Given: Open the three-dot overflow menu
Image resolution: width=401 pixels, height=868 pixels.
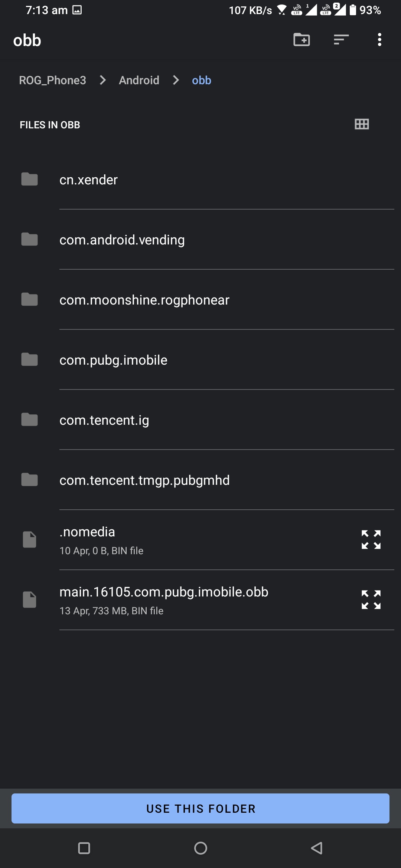Looking at the screenshot, I should [x=379, y=40].
